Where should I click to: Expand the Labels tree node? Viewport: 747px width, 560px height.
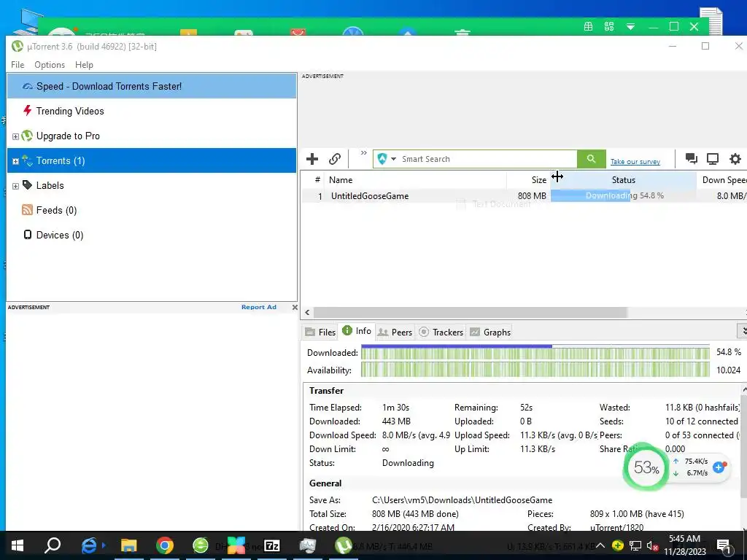(15, 186)
